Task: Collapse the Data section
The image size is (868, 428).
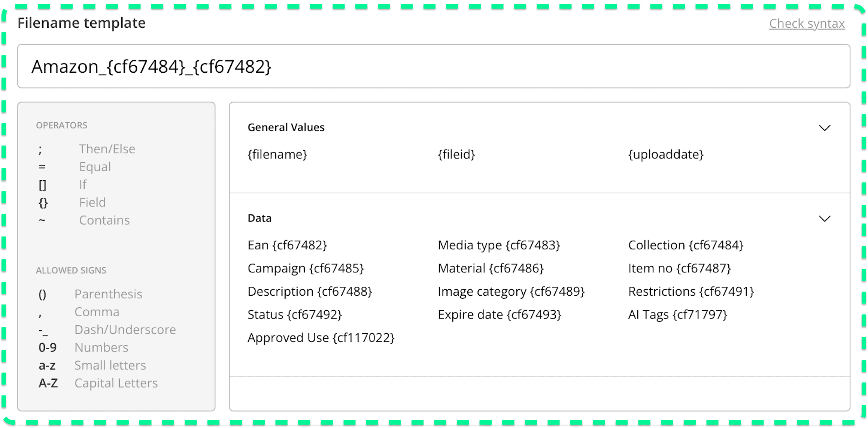Action: point(825,218)
